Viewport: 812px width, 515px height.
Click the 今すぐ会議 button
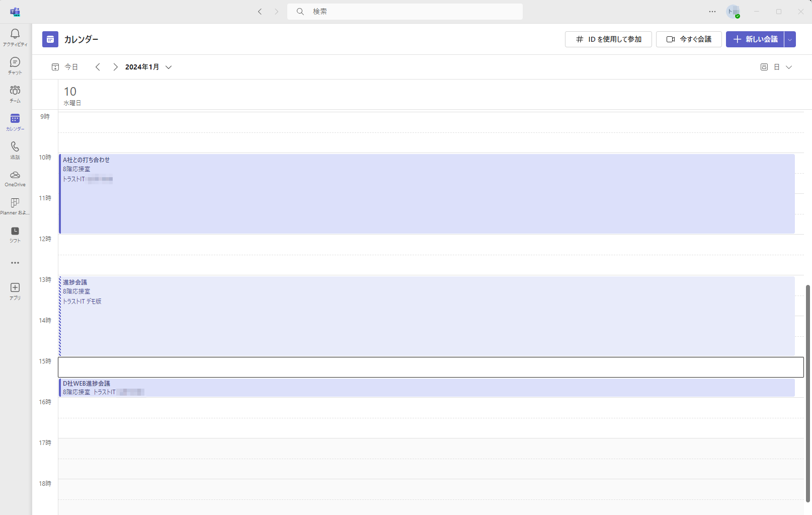[x=689, y=39]
